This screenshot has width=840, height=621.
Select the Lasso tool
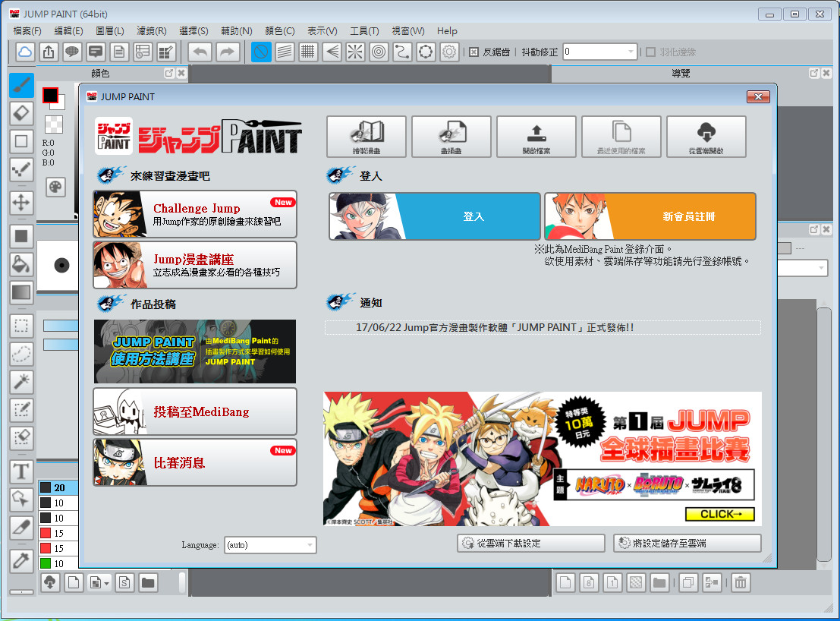point(21,354)
